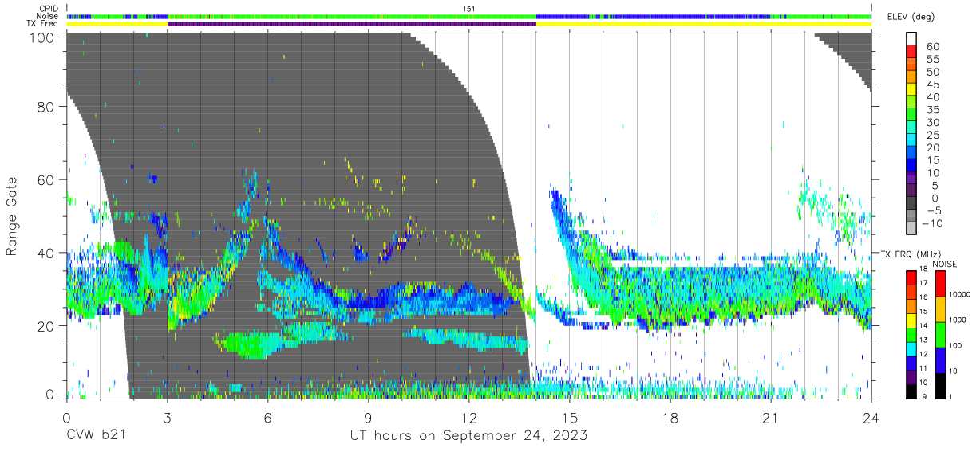The height and width of the screenshot is (452, 980).
Task: Click the 25 label on the ELEV scale
Action: point(932,136)
